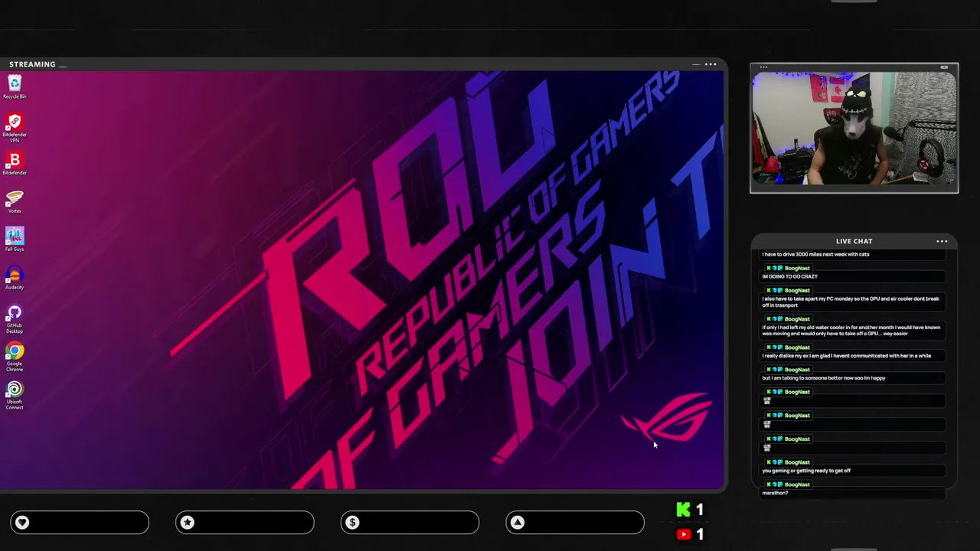Screen dimensions: 980x551
Task: Click the STREAMING panel title
Action: click(32, 64)
